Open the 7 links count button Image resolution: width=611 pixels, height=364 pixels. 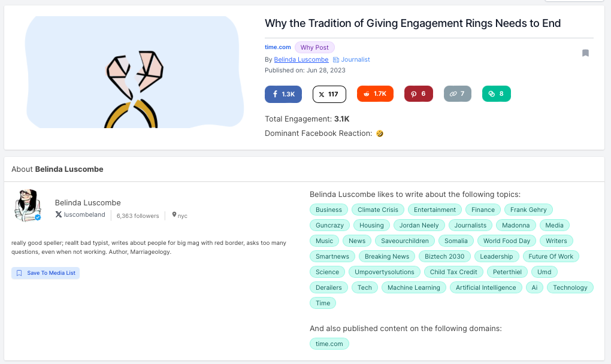click(x=458, y=94)
